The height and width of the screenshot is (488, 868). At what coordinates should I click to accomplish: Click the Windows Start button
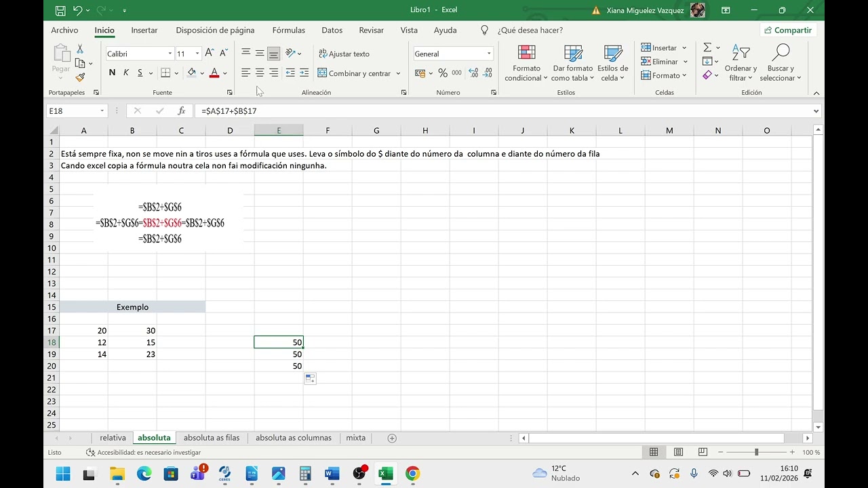tap(63, 473)
